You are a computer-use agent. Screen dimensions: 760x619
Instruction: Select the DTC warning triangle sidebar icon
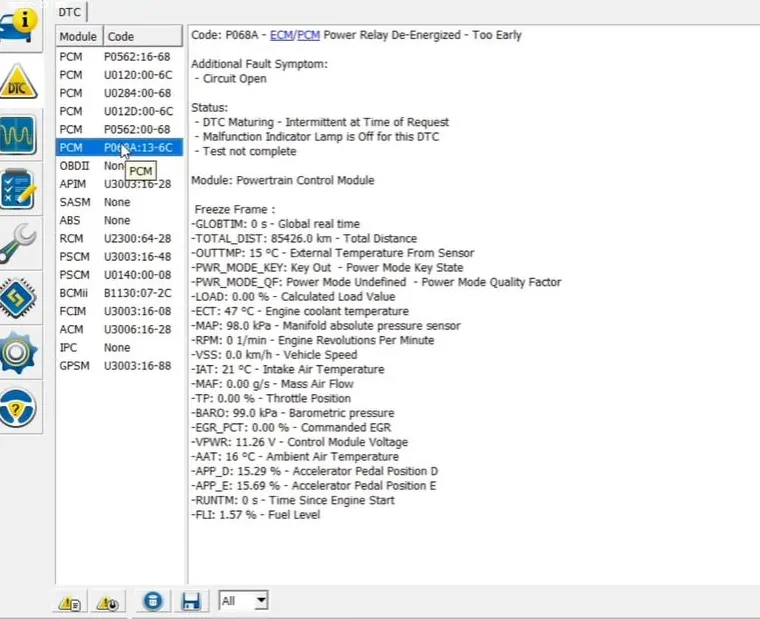point(20,80)
